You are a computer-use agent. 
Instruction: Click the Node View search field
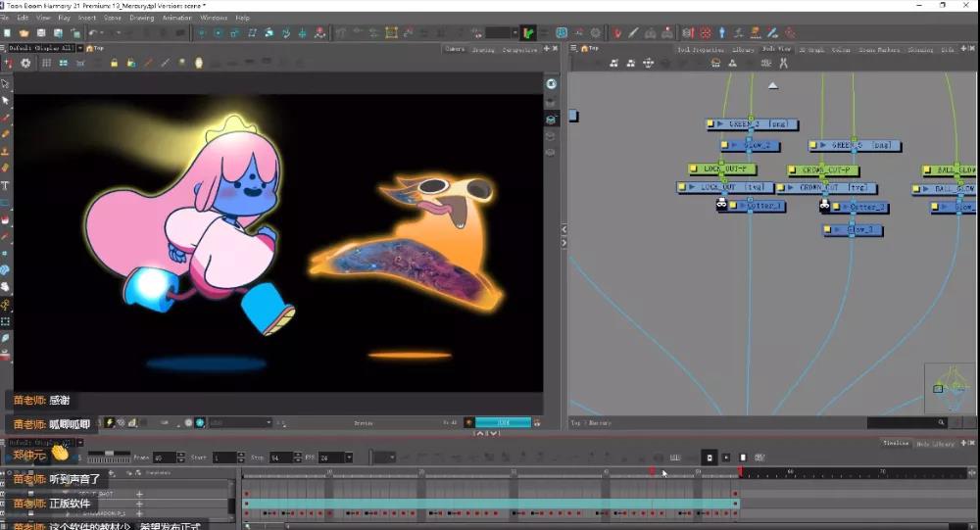pyautogui.click(x=908, y=423)
